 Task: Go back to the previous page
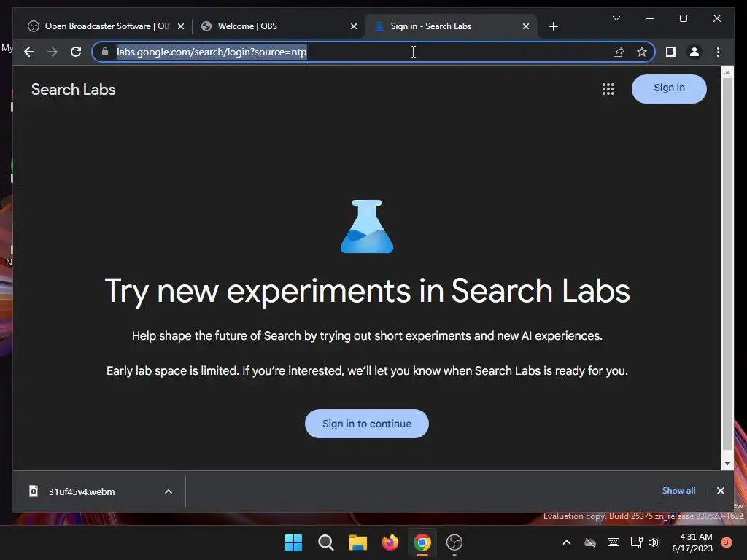coord(29,52)
